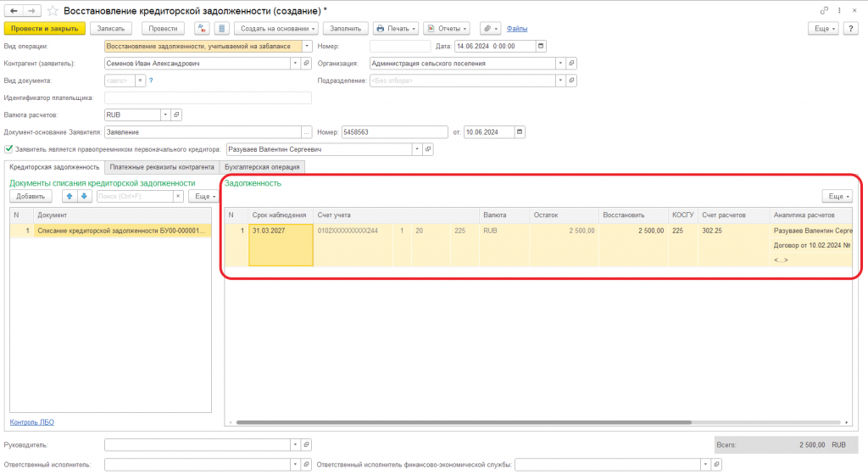Select the Срок наблюдения cell 31.03.2027

[x=281, y=245]
